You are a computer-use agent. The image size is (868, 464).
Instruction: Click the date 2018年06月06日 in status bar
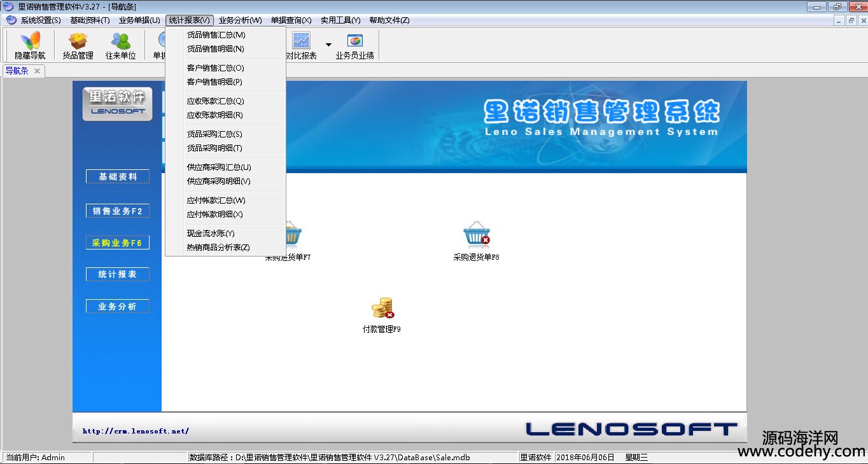click(585, 458)
